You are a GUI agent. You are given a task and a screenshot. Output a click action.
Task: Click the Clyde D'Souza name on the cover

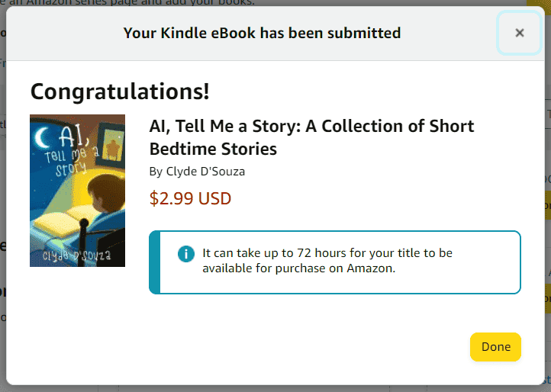(x=76, y=255)
